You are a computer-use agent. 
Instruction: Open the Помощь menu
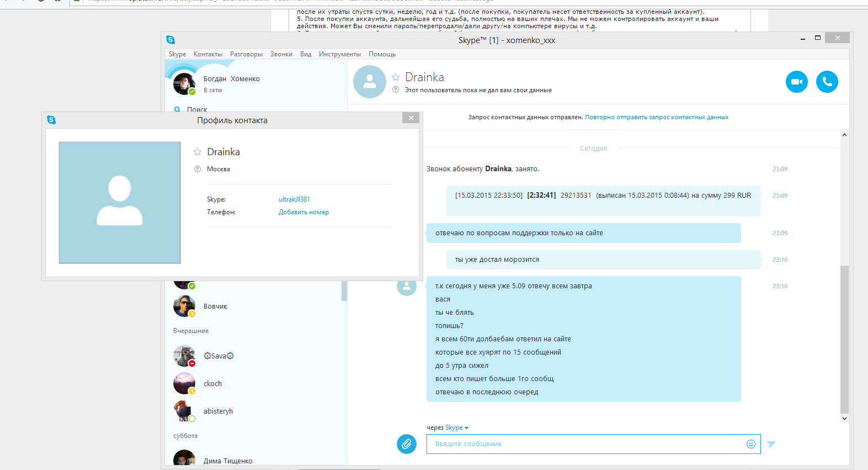click(x=382, y=54)
